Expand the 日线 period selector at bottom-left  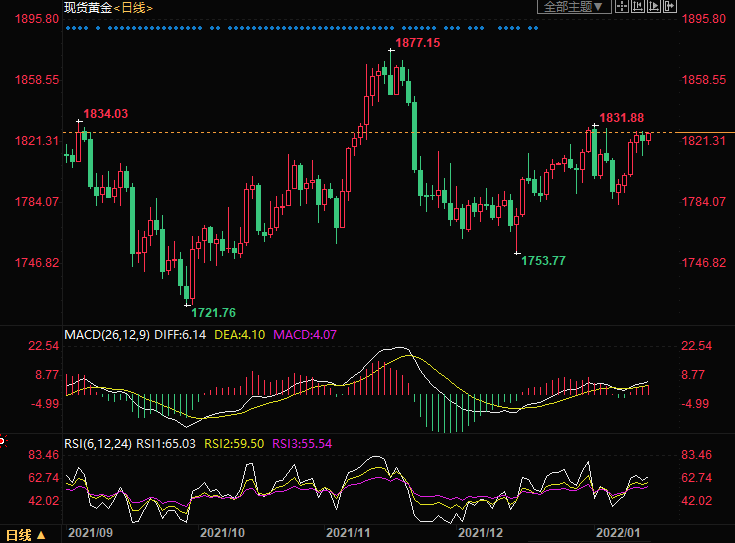(x=27, y=535)
